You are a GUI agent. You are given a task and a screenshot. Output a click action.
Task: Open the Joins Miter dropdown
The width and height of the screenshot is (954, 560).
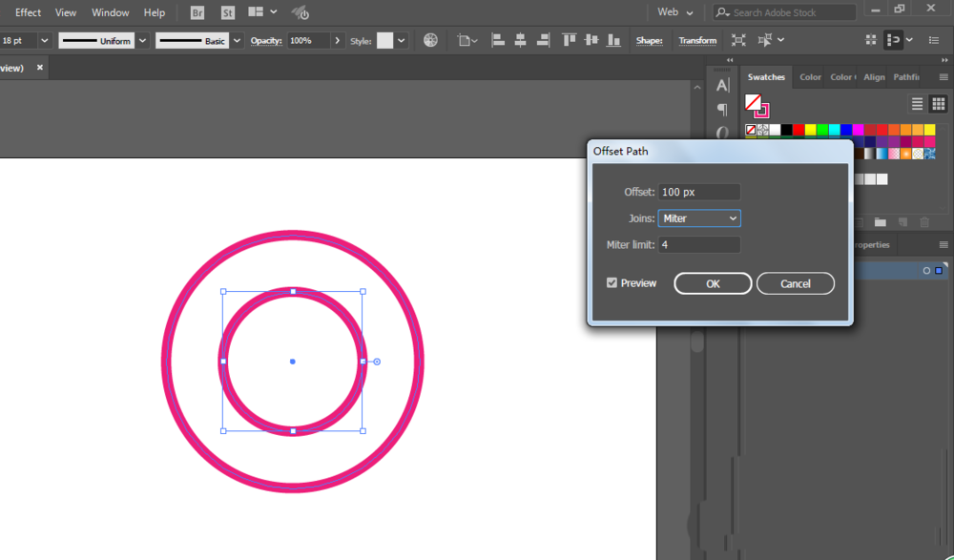(x=699, y=218)
